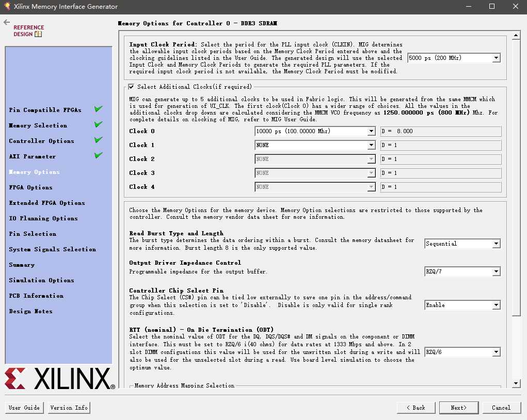Go to Simulation Options step
This screenshot has height=420, width=527.
(x=41, y=280)
